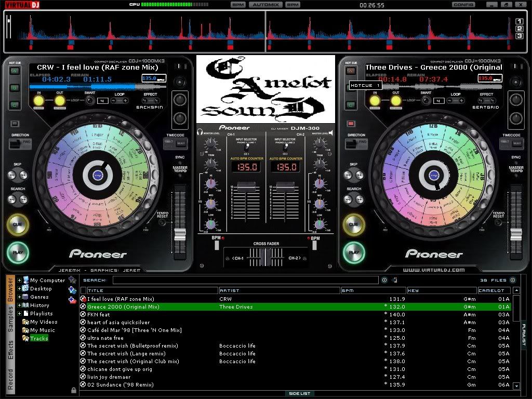Activate hot cue C on left deck
This screenshot has width=532, height=399.
coord(15,105)
